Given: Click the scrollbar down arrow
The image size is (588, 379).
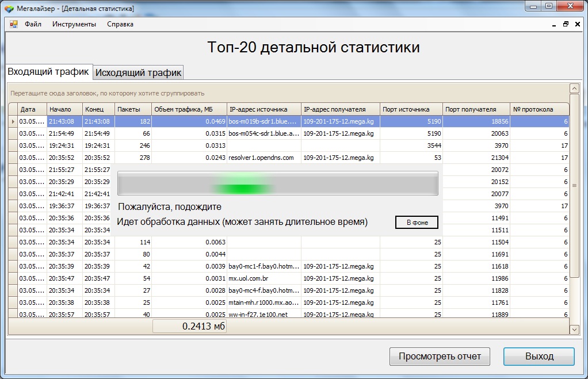Looking at the screenshot, I should [574, 330].
